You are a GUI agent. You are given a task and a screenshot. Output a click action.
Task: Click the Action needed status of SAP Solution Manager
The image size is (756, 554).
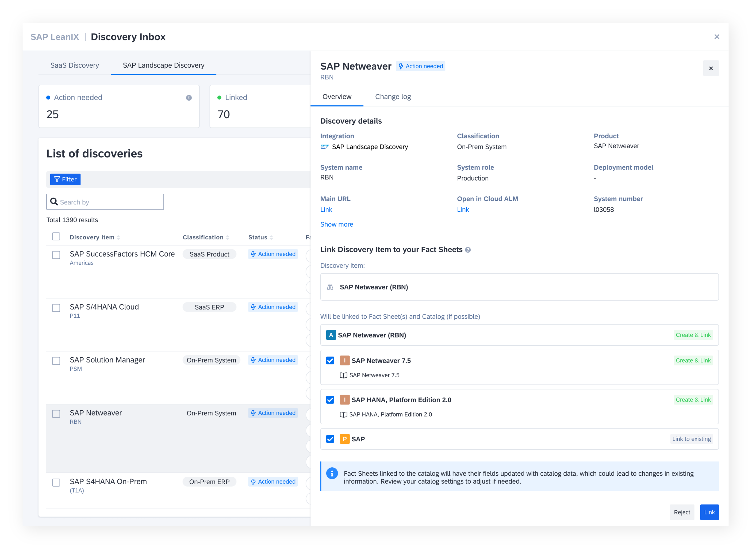pos(273,360)
